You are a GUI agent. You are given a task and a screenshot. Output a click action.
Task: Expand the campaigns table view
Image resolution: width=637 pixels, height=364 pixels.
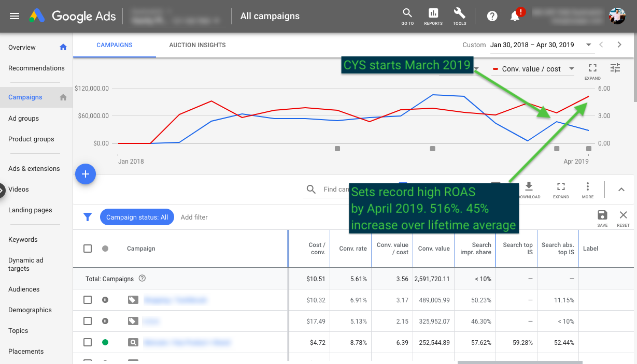pyautogui.click(x=561, y=190)
